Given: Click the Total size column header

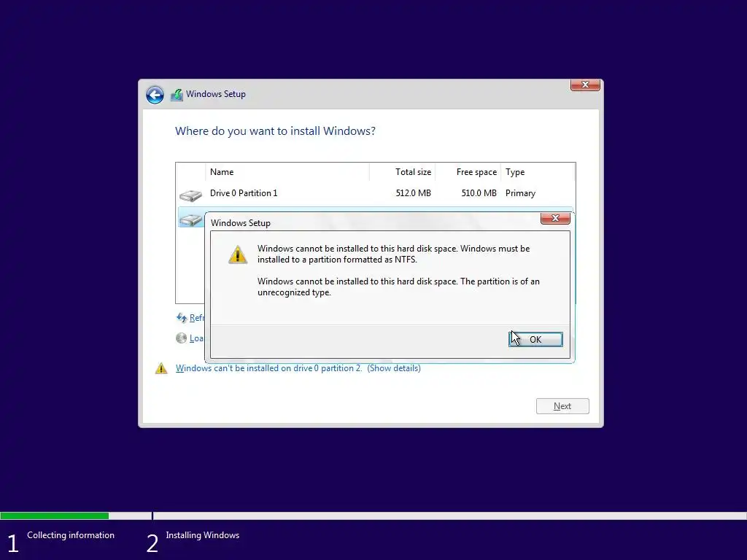Looking at the screenshot, I should tap(402, 172).
